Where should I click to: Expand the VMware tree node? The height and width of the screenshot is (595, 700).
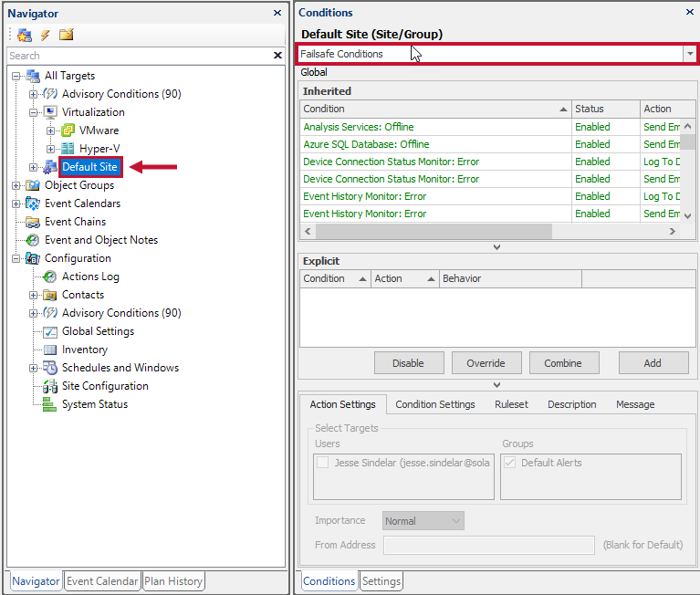click(51, 130)
